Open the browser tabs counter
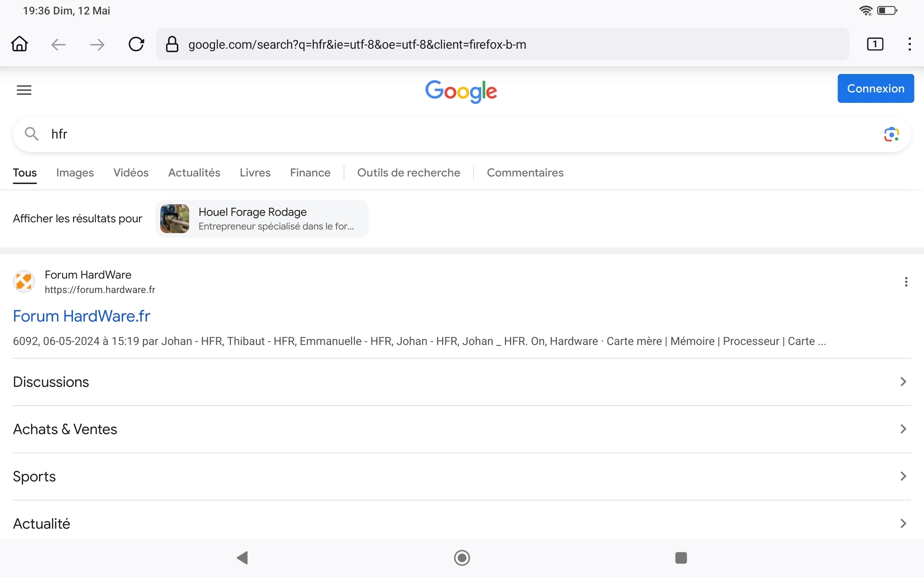 point(875,44)
